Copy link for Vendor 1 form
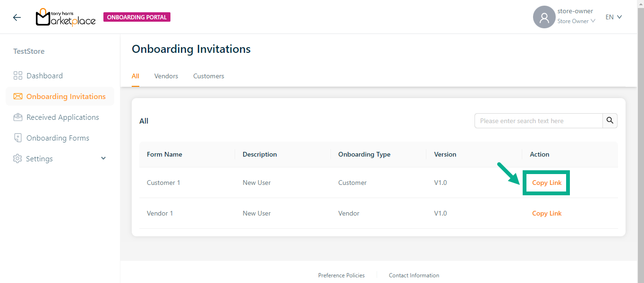The image size is (644, 283). point(547,213)
